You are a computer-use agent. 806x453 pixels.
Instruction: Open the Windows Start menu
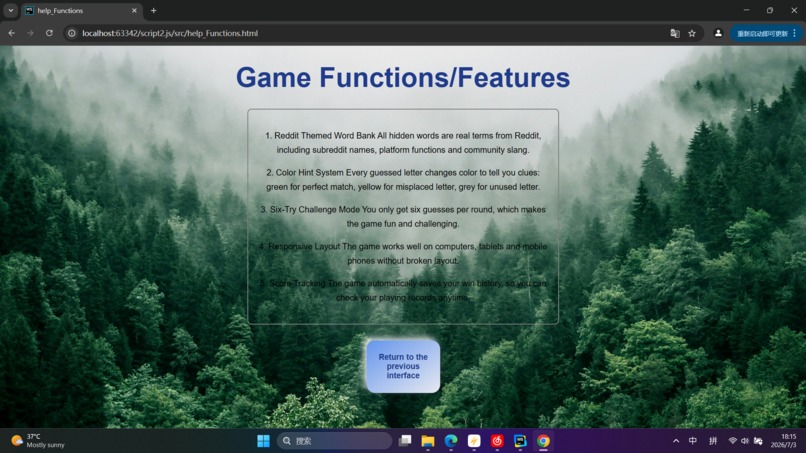[263, 441]
